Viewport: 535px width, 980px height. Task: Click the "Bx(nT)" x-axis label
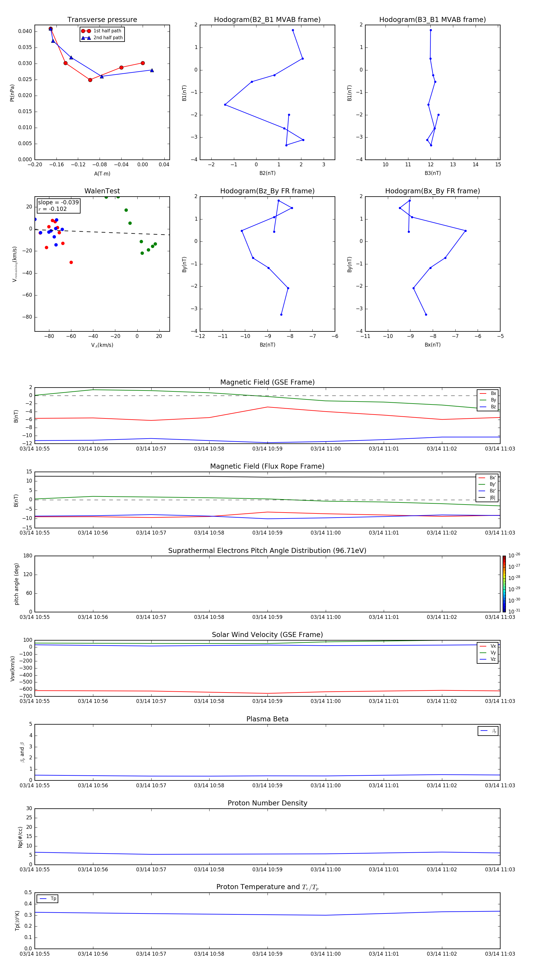pyautogui.click(x=432, y=345)
